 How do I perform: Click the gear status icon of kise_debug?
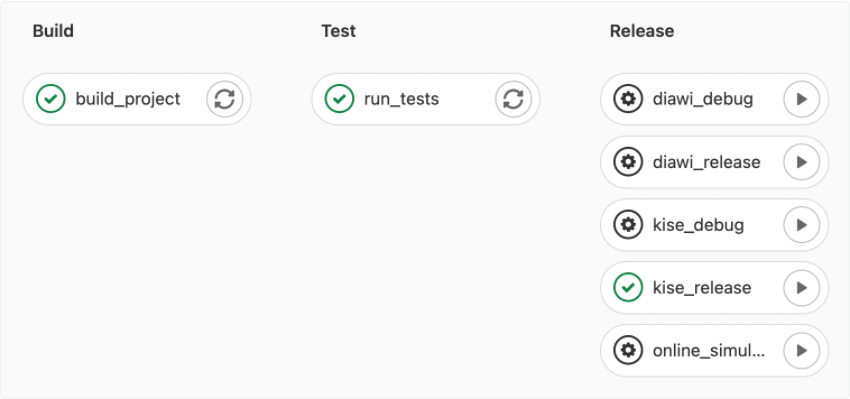[x=628, y=225]
